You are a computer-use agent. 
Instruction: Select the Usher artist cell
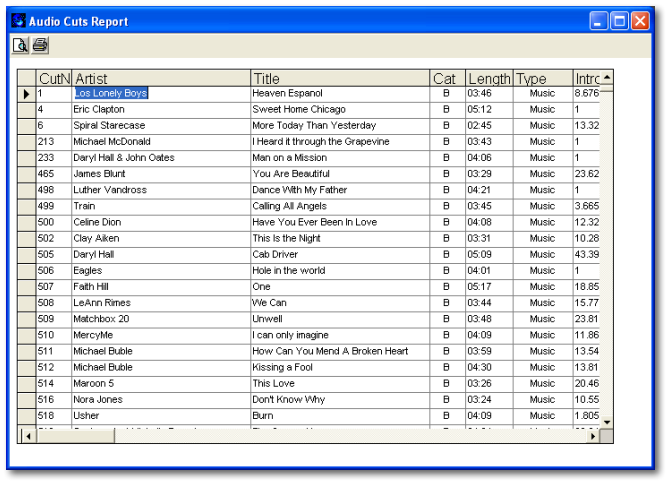click(161, 416)
